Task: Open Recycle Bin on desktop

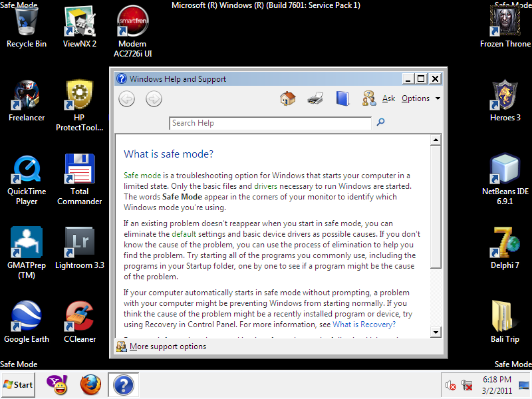Action: pyautogui.click(x=27, y=27)
